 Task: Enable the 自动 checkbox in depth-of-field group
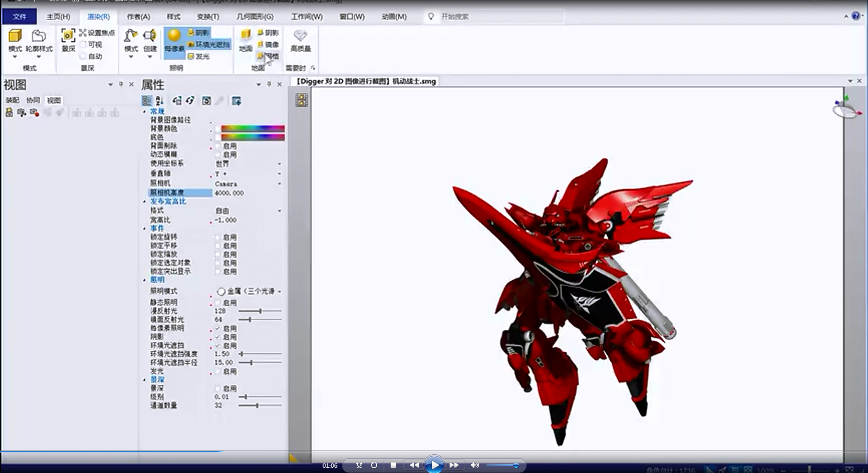[83, 56]
